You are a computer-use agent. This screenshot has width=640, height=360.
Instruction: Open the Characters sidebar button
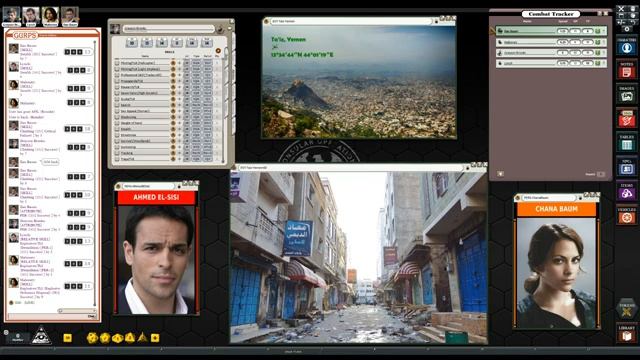pos(627,46)
